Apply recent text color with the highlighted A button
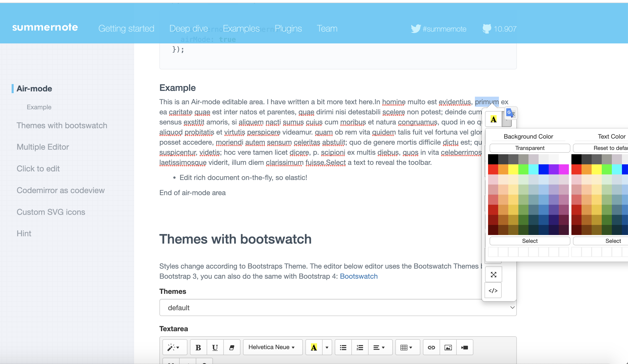The image size is (628, 364). (313, 347)
